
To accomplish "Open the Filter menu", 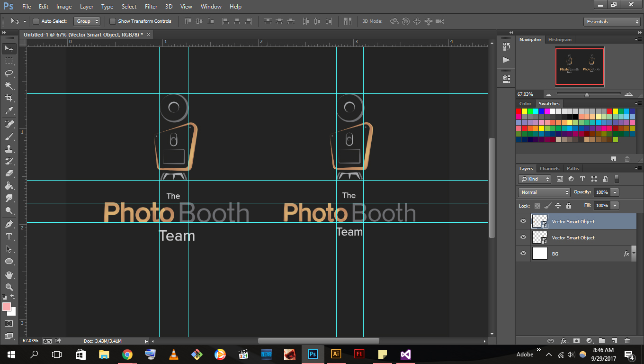I will click(151, 6).
